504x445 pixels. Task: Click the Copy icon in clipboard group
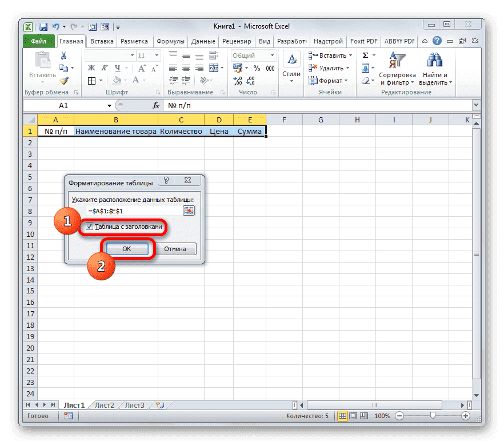pos(64,68)
